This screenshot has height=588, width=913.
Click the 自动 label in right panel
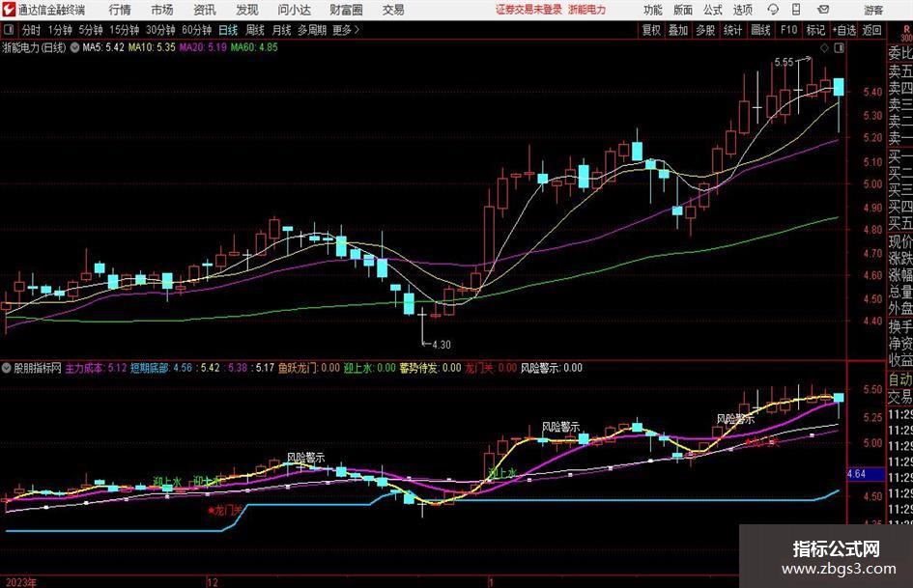pyautogui.click(x=900, y=379)
